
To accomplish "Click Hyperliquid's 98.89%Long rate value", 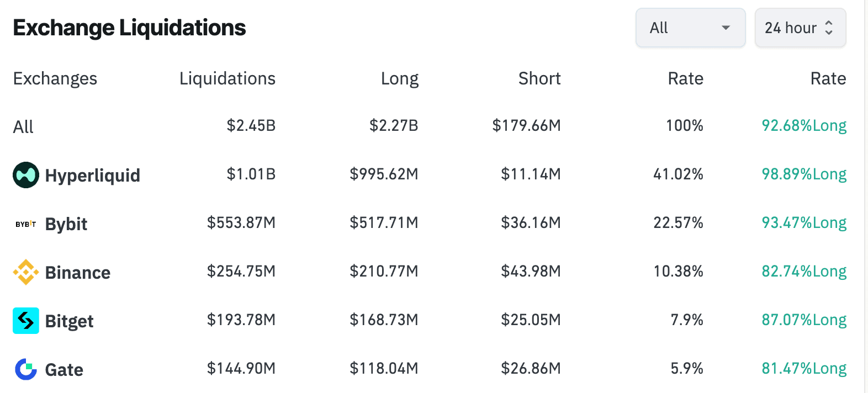I will click(803, 174).
